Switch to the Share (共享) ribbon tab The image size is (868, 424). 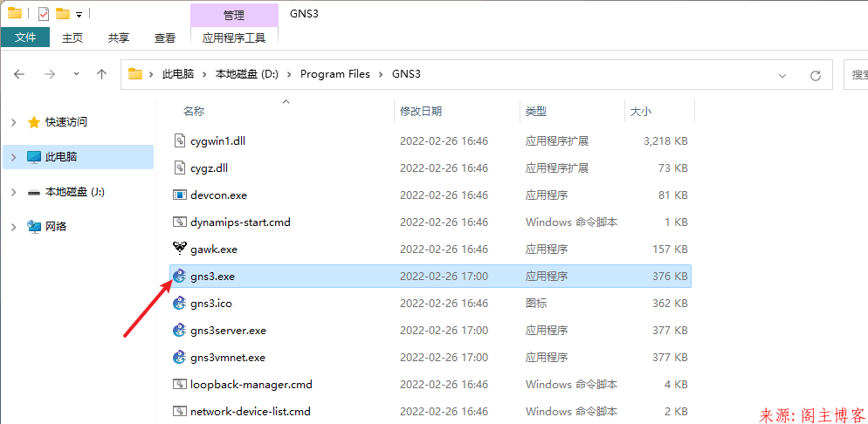coord(119,38)
